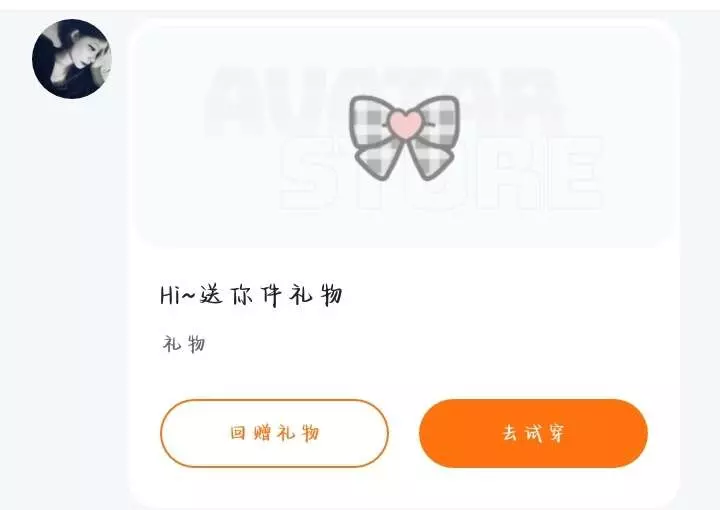Tap the outlined STORE watermark text
The width and height of the screenshot is (720, 510).
pyautogui.click(x=441, y=174)
